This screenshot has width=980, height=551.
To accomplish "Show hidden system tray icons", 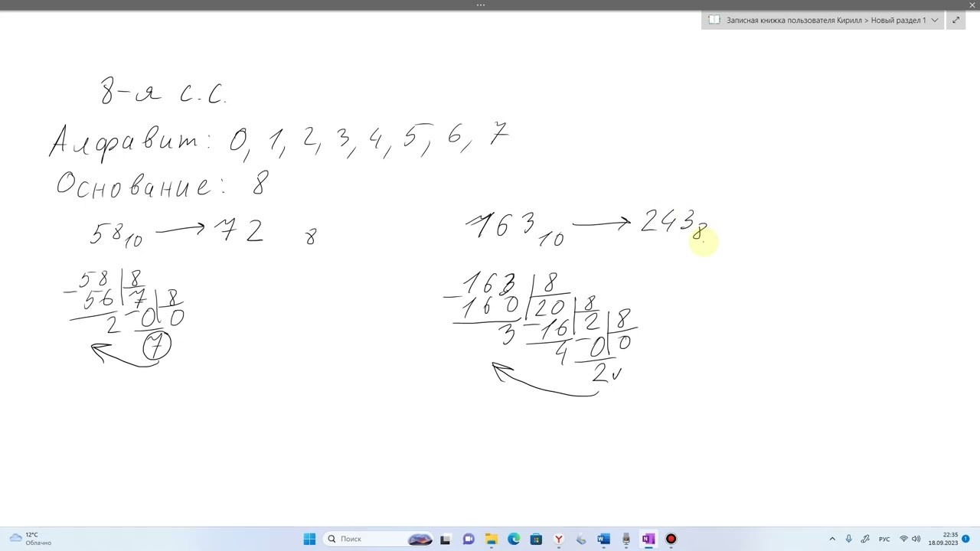I will (x=832, y=539).
